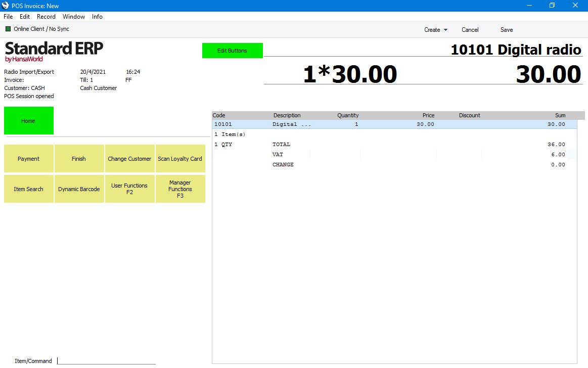Image resolution: width=588 pixels, height=368 pixels.
Task: Click the date 20/4/2021
Action: tap(93, 72)
